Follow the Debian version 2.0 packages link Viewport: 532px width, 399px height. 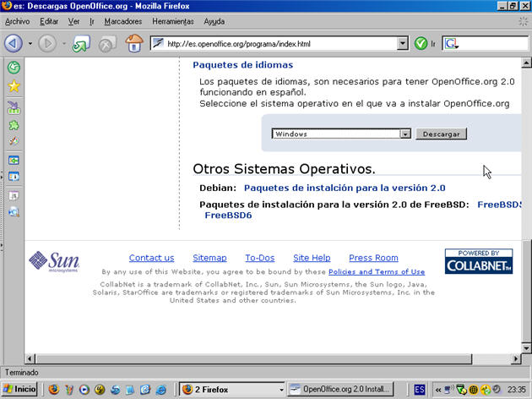pyautogui.click(x=344, y=188)
